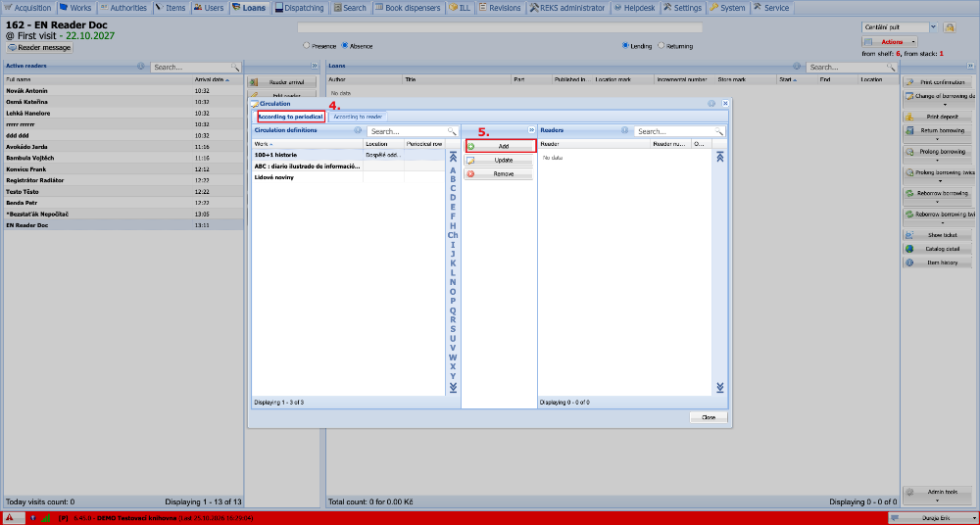Select the Absence radio button
Screen dimensions: 980x525
(x=344, y=46)
